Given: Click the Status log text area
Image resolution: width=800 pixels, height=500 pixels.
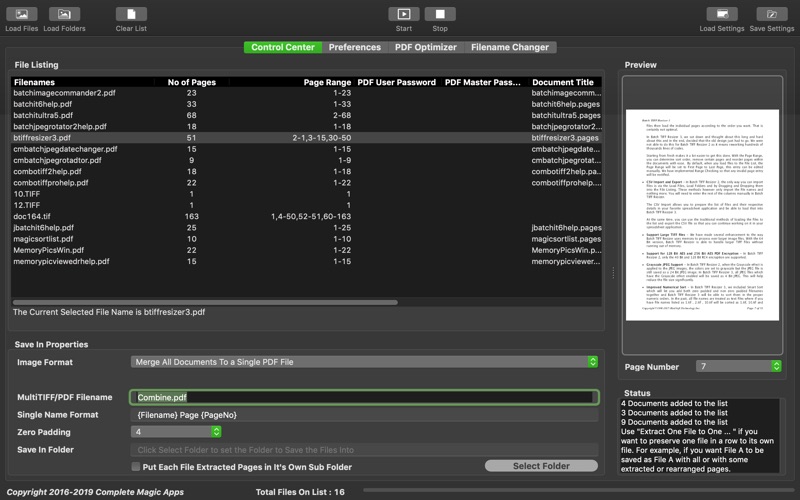Looking at the screenshot, I should coord(699,436).
